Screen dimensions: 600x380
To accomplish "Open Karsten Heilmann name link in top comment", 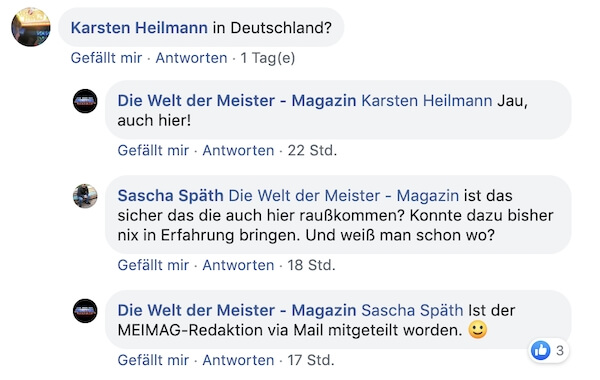I will [139, 28].
